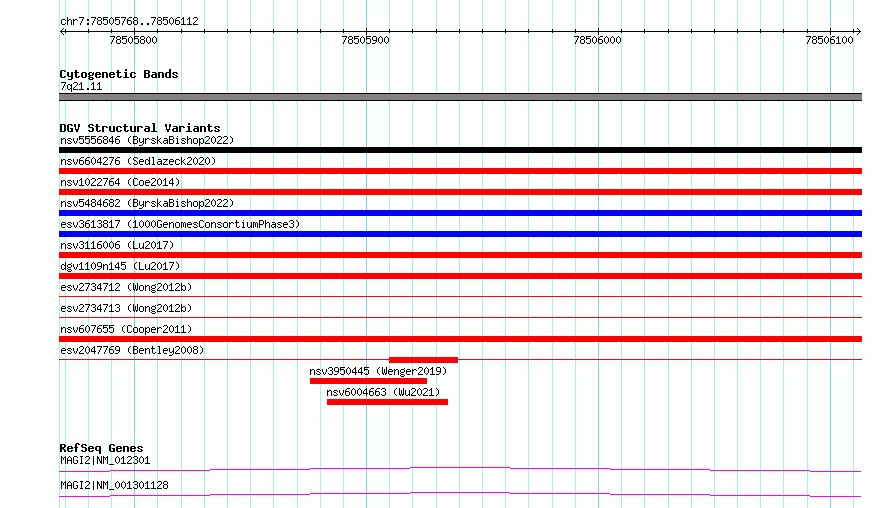Open the nsv5484682 (ByrskaBishop2022) label
The height and width of the screenshot is (508, 890).
click(x=147, y=203)
